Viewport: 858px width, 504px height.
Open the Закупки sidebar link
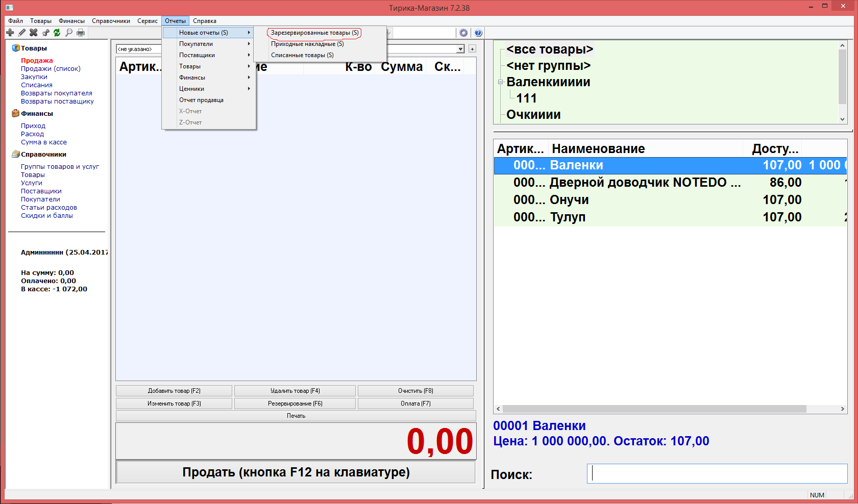tap(34, 77)
